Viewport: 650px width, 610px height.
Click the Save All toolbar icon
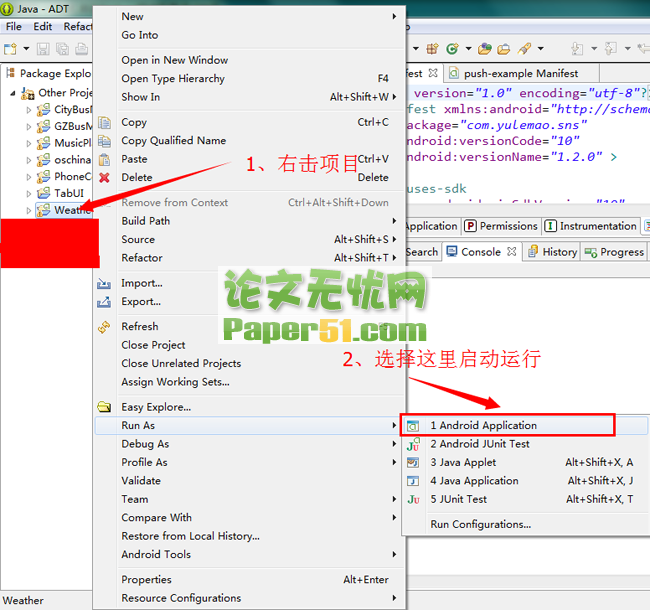point(63,49)
